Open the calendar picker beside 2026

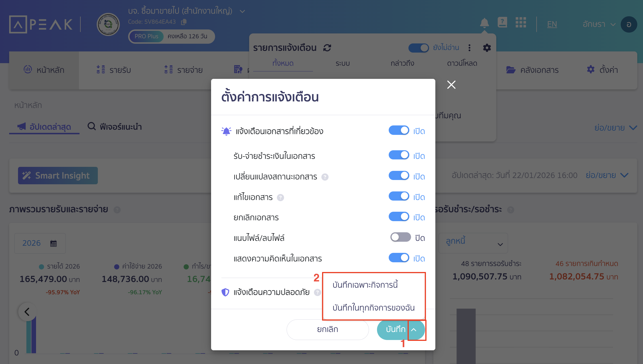[x=53, y=243]
